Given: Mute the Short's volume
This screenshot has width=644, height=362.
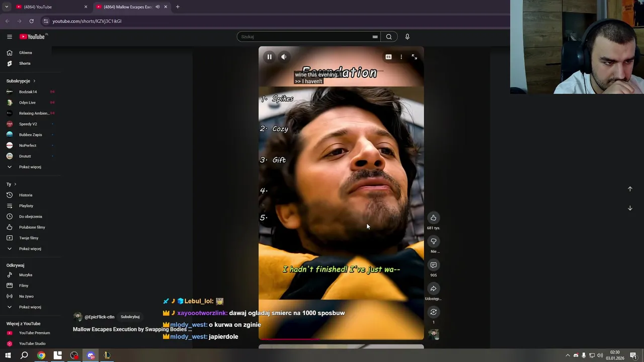Looking at the screenshot, I should (x=284, y=57).
